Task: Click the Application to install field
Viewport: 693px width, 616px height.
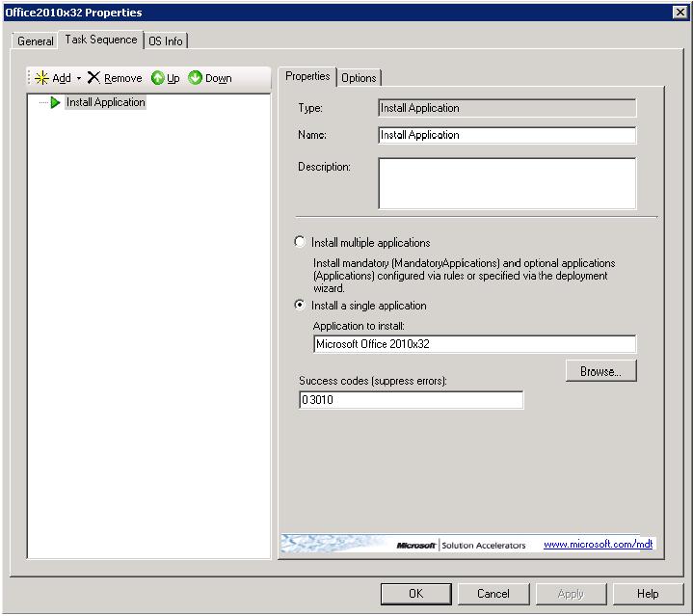Action: (x=474, y=344)
